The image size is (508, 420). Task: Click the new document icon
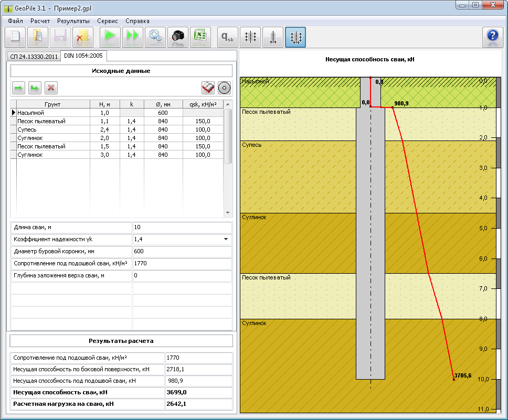[15, 37]
